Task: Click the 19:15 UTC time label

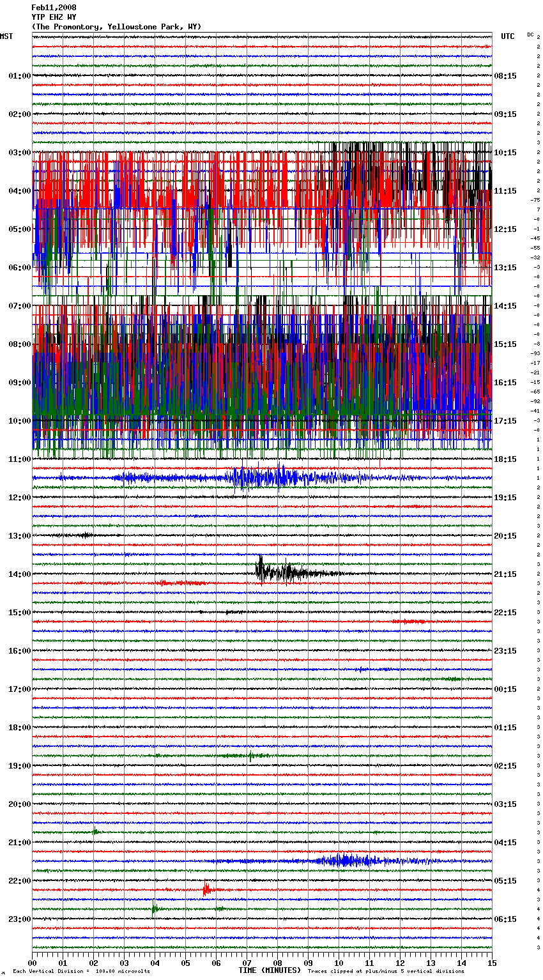Action: 505,498
